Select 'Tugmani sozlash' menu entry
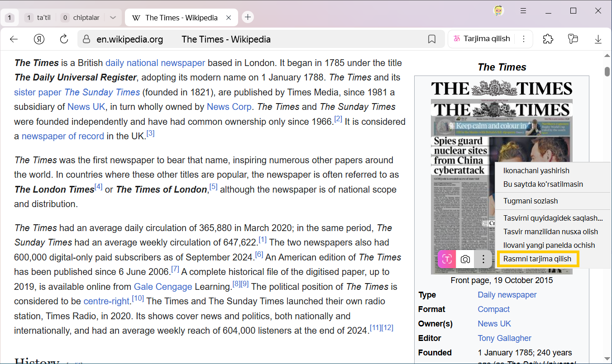 coord(530,201)
